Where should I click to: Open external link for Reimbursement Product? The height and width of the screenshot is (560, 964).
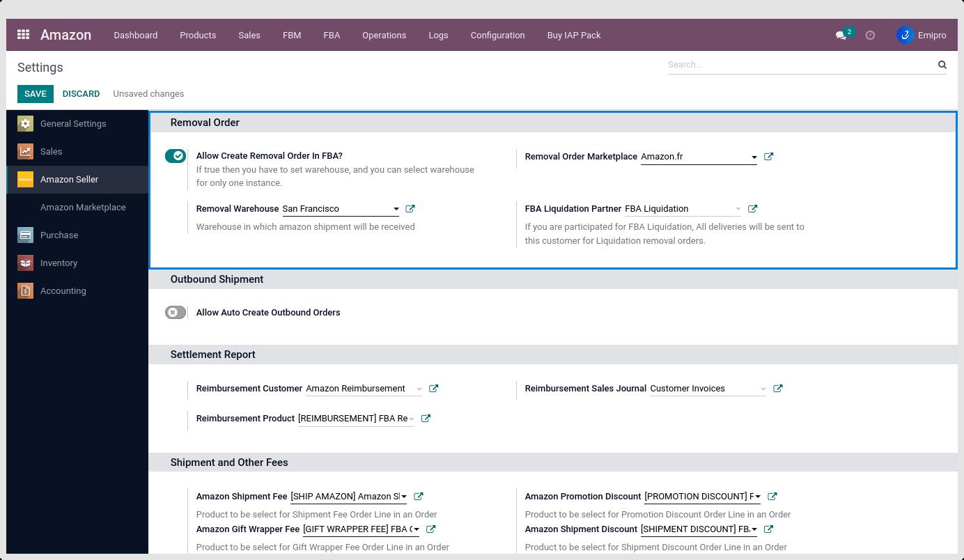(x=426, y=419)
